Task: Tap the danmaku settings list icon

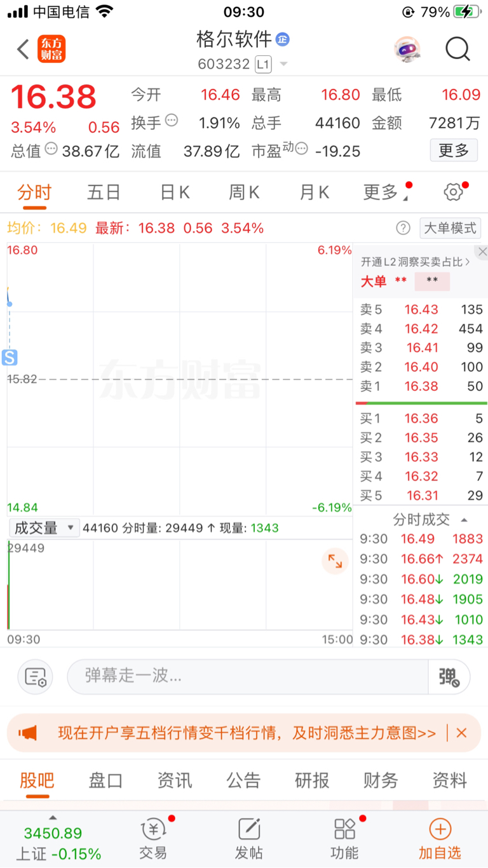Action: (35, 677)
